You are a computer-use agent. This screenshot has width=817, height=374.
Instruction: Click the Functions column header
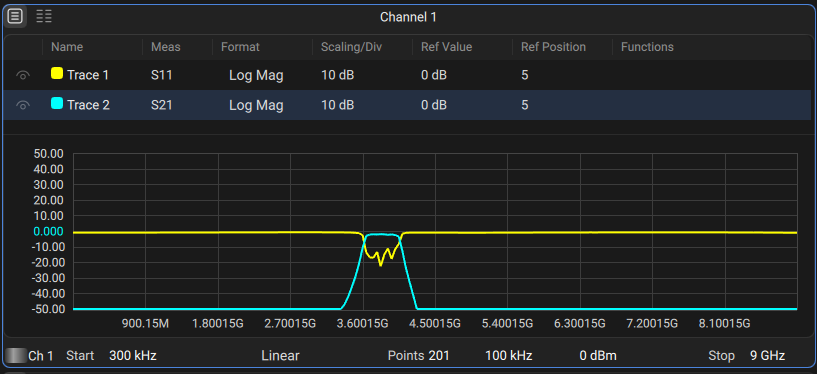(x=647, y=47)
